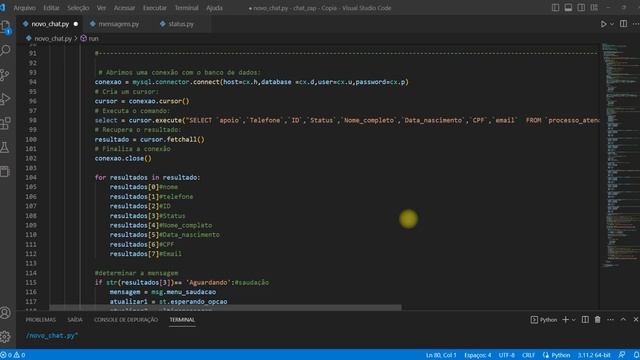The height and width of the screenshot is (360, 640).
Task: Open Customize Layout icon
Action: point(594,8)
